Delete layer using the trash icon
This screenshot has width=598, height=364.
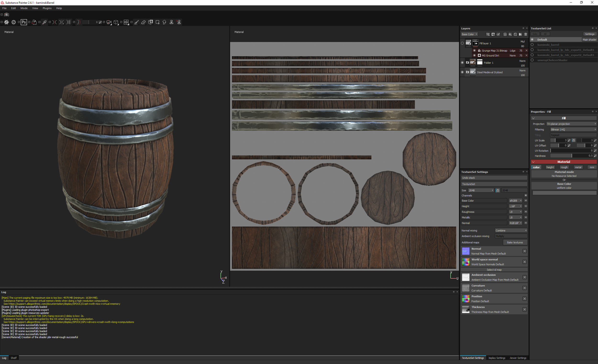526,34
